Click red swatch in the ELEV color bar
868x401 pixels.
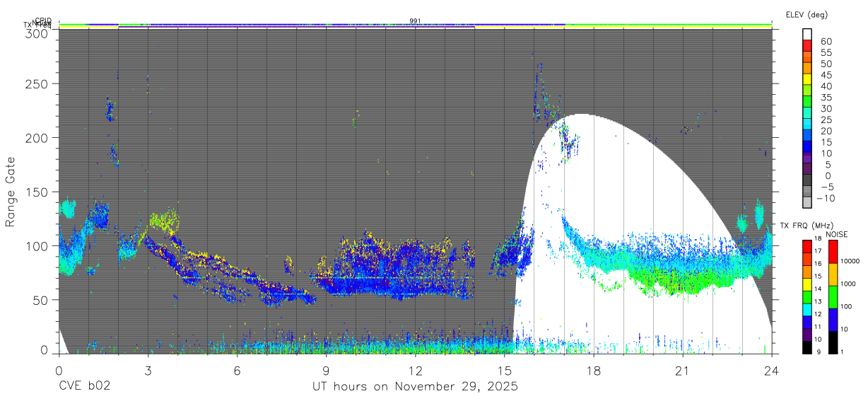(807, 45)
